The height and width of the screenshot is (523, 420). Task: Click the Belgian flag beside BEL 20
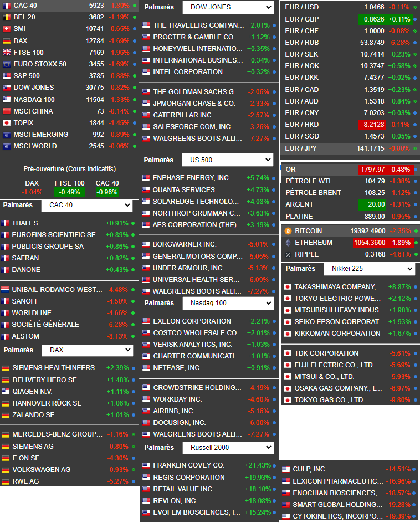pyautogui.click(x=6, y=17)
